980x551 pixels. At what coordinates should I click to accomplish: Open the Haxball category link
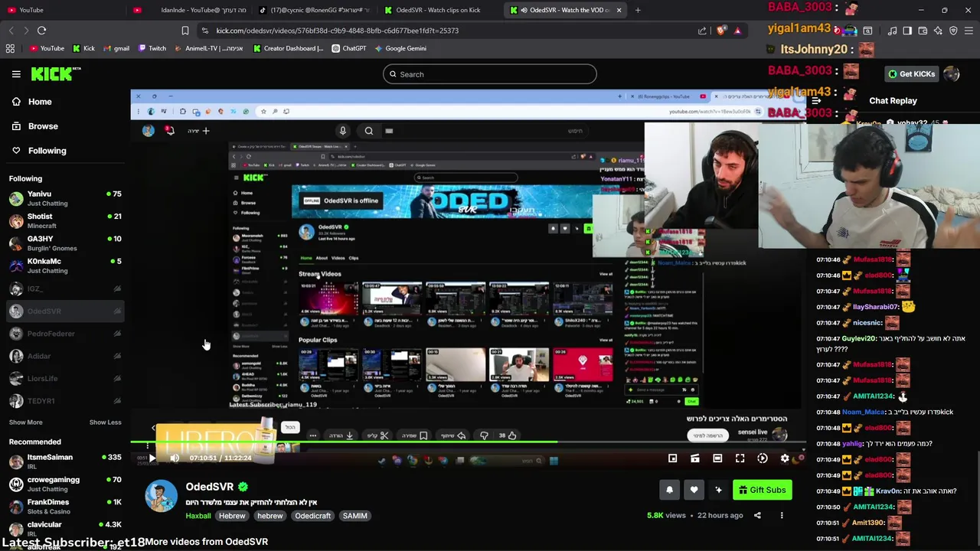tap(198, 516)
